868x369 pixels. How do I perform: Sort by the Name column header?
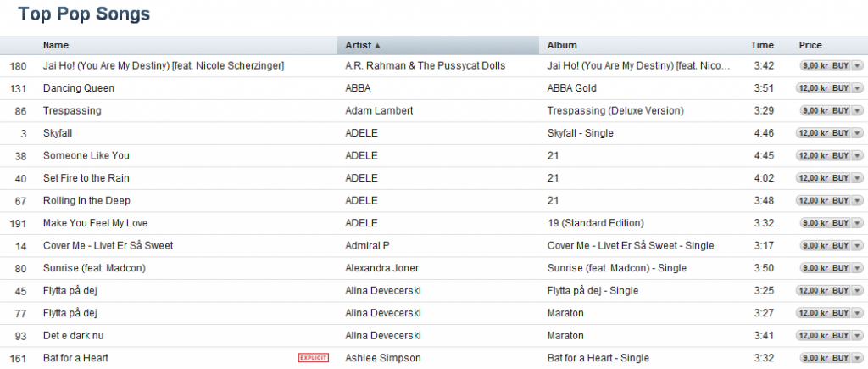click(56, 46)
